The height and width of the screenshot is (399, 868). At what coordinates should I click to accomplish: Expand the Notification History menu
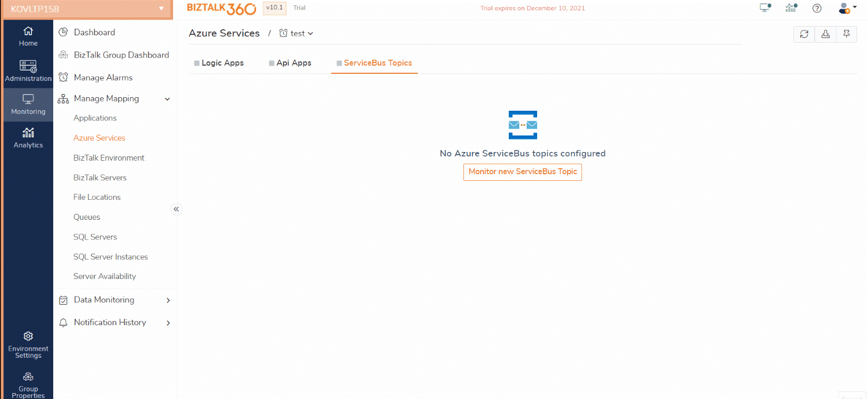168,322
